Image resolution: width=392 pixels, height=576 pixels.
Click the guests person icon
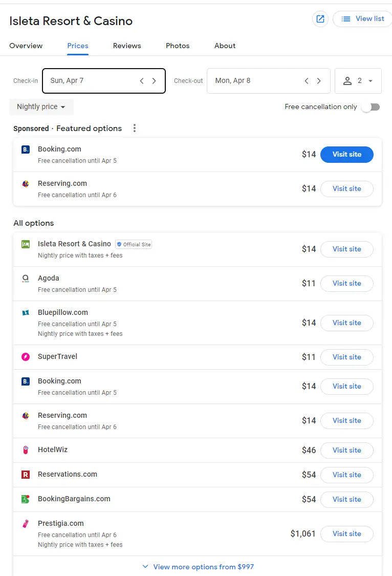[x=347, y=81]
